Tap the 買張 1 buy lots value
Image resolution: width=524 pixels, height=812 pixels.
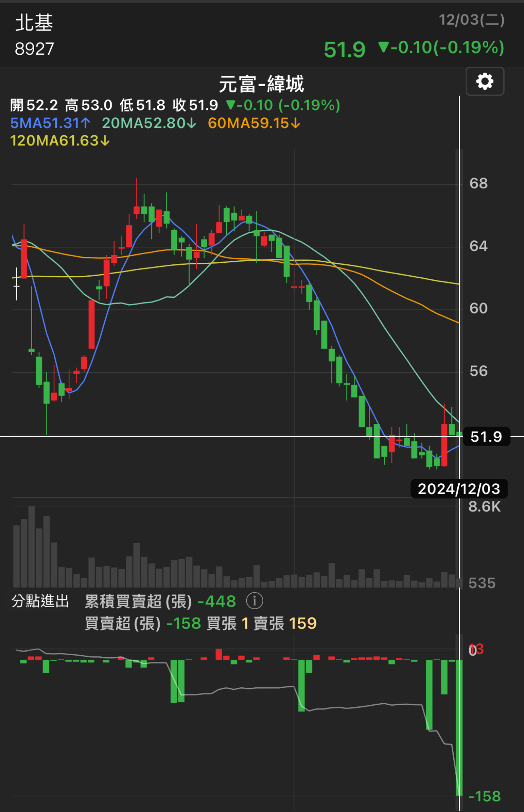pos(228,623)
